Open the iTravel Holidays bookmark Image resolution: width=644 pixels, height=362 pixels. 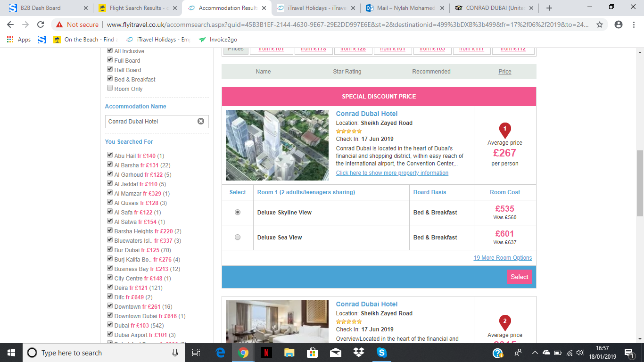pos(157,40)
